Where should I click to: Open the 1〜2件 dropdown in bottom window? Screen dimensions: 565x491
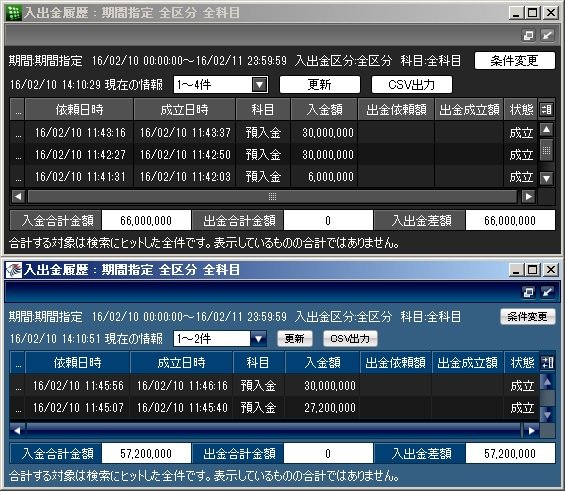(258, 339)
